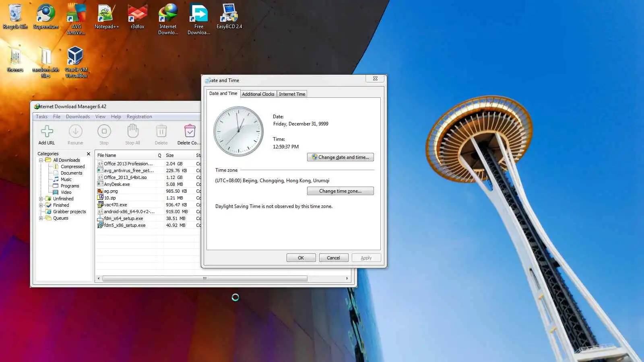
Task: Click Change time zone button
Action: pos(341,191)
